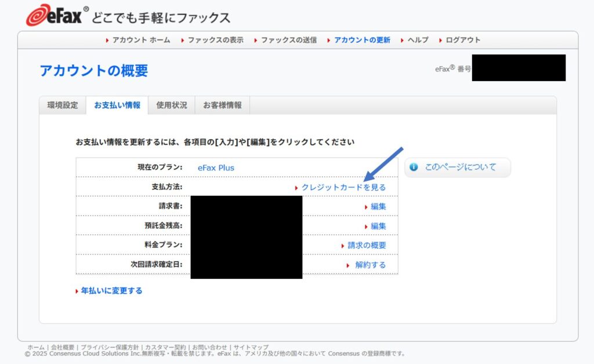Open 会社概要 in the footer
Image resolution: width=594 pixels, height=364 pixels.
pyautogui.click(x=63, y=347)
